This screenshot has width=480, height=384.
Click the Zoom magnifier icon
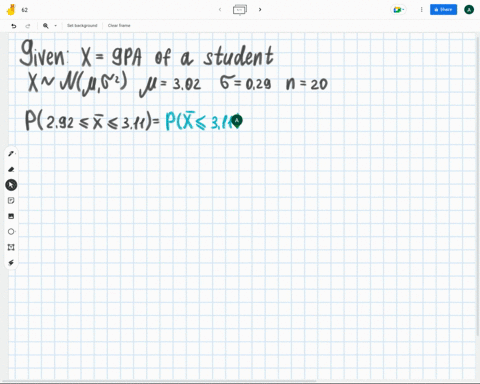pyautogui.click(x=46, y=26)
